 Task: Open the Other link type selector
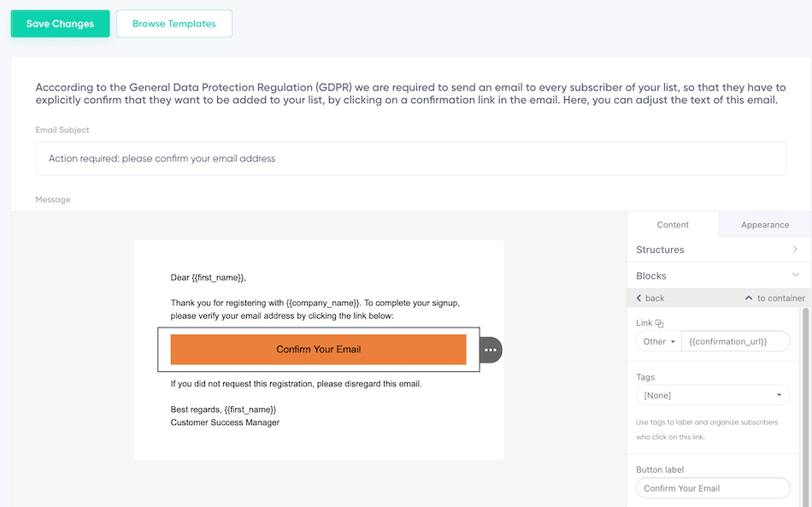coord(657,341)
